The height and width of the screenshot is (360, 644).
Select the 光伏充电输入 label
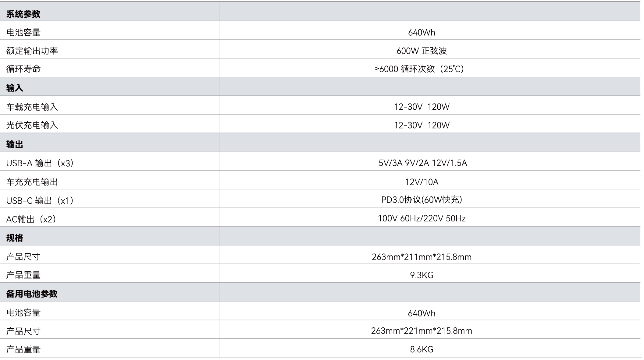click(32, 125)
